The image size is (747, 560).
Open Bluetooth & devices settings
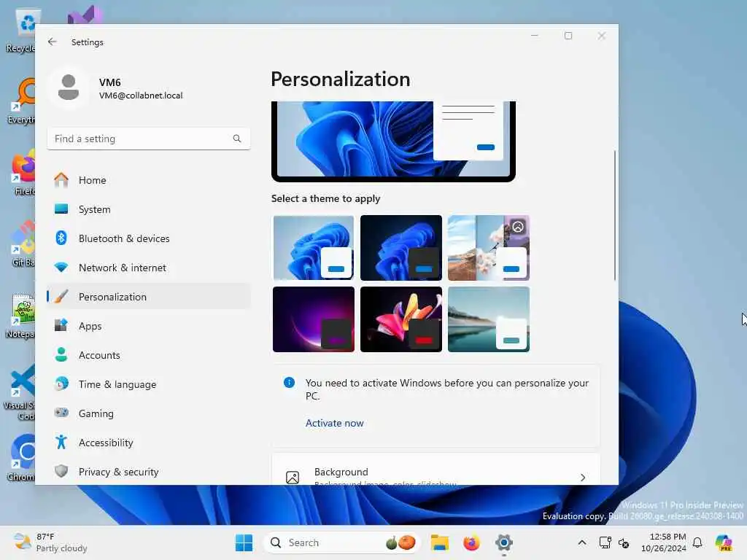pyautogui.click(x=149, y=238)
